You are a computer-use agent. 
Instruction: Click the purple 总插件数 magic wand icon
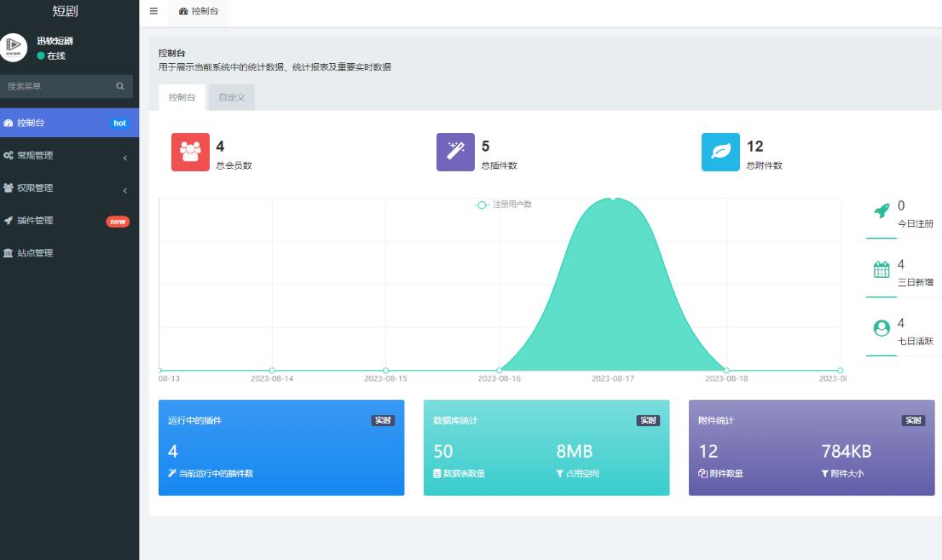455,152
